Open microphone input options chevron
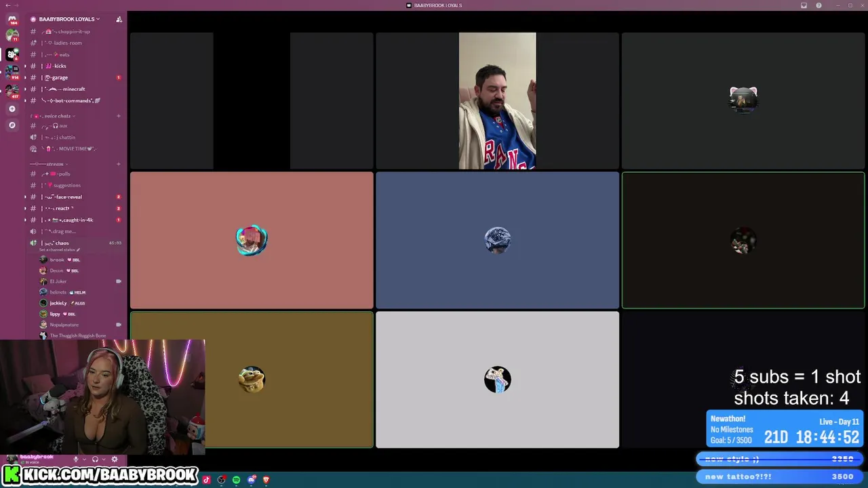Screen dimensions: 868x488 [84, 460]
